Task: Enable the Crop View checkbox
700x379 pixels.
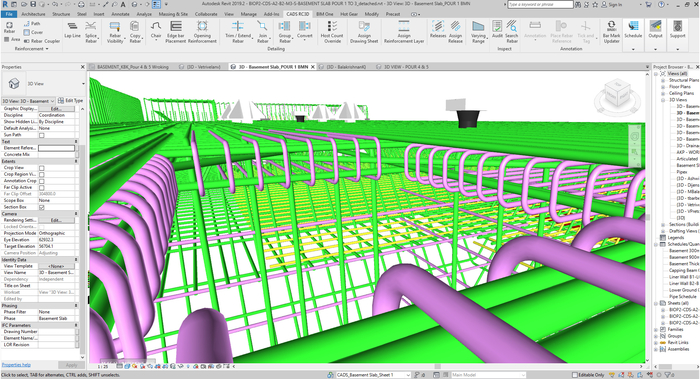Action: pos(42,168)
